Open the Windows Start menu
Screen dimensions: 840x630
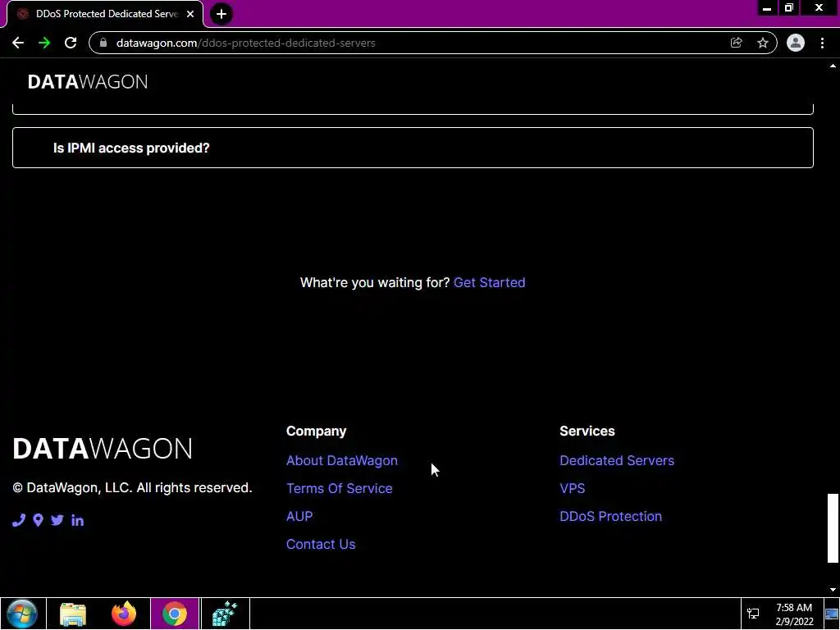click(x=22, y=614)
